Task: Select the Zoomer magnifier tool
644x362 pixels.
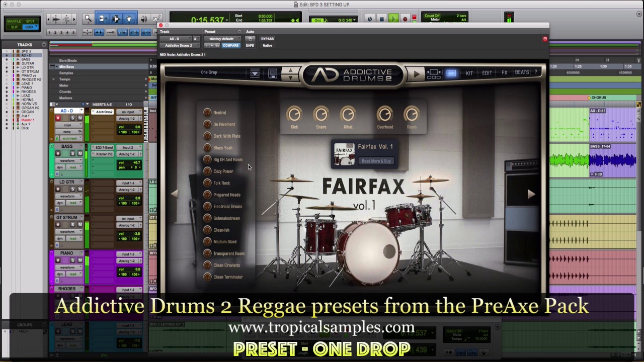Action: tap(88, 19)
